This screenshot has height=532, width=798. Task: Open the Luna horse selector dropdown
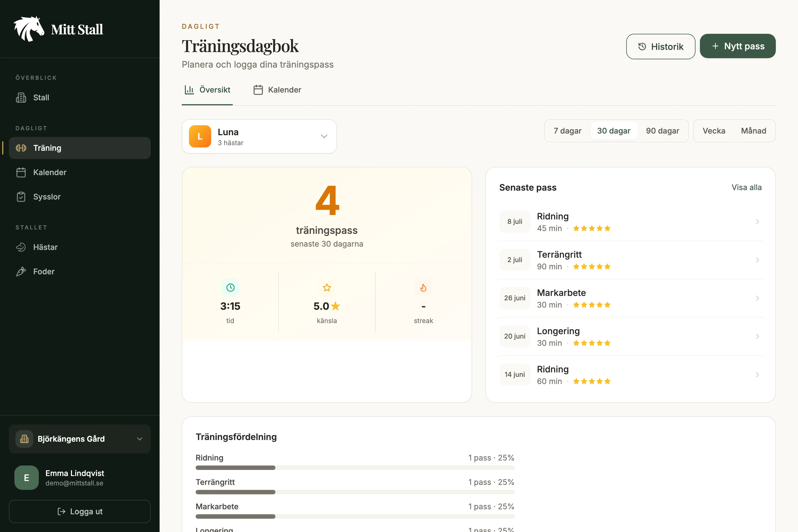point(259,136)
